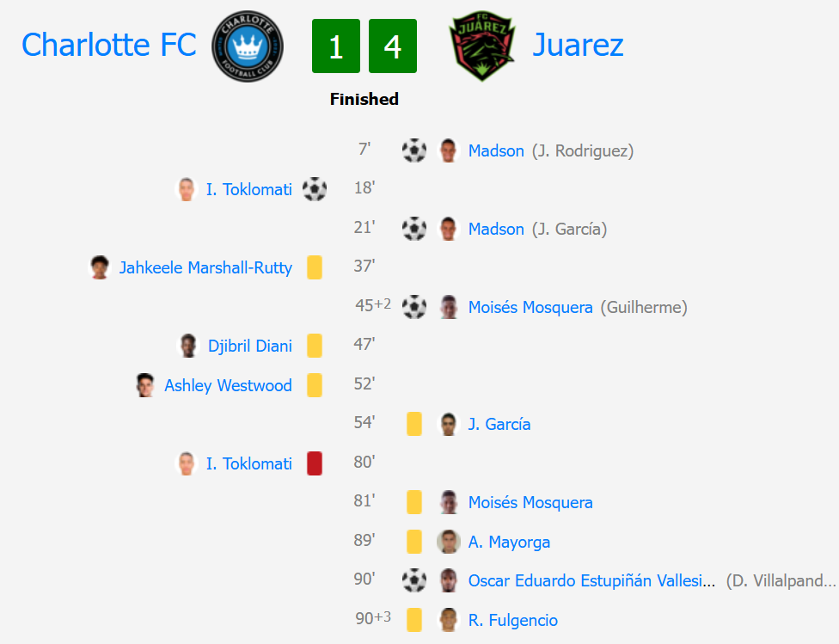Click Jahkeele Marshall-Rutty's player photo
839x644 pixels.
click(x=100, y=267)
